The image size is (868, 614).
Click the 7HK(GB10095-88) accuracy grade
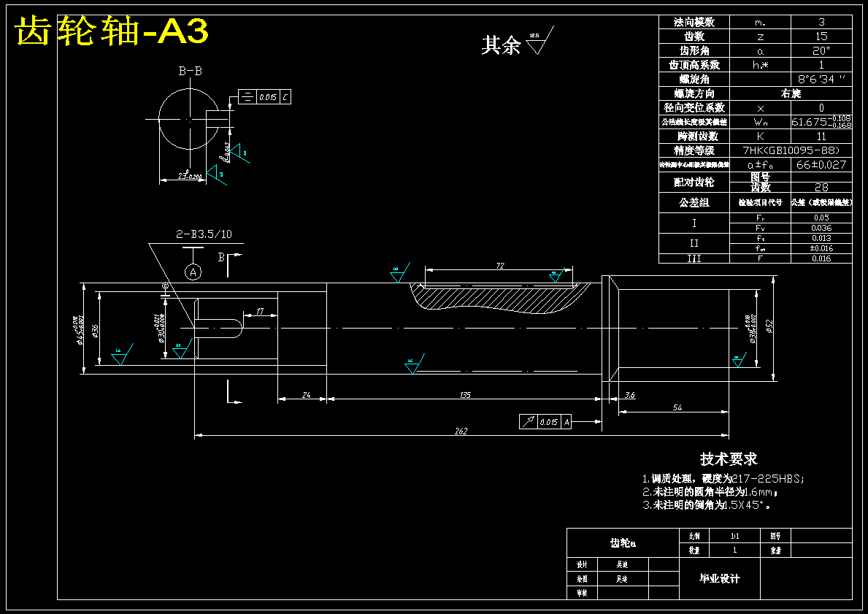(x=791, y=150)
